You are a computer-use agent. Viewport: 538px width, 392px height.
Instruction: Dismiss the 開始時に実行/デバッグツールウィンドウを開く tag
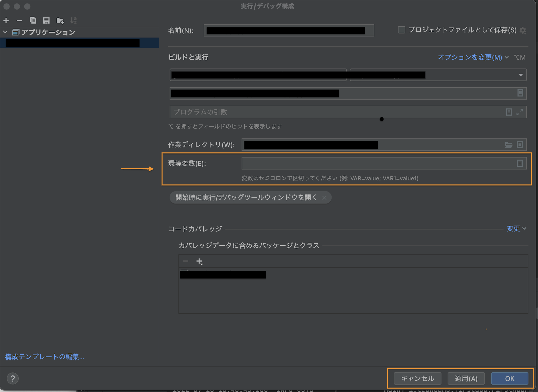[x=324, y=198]
